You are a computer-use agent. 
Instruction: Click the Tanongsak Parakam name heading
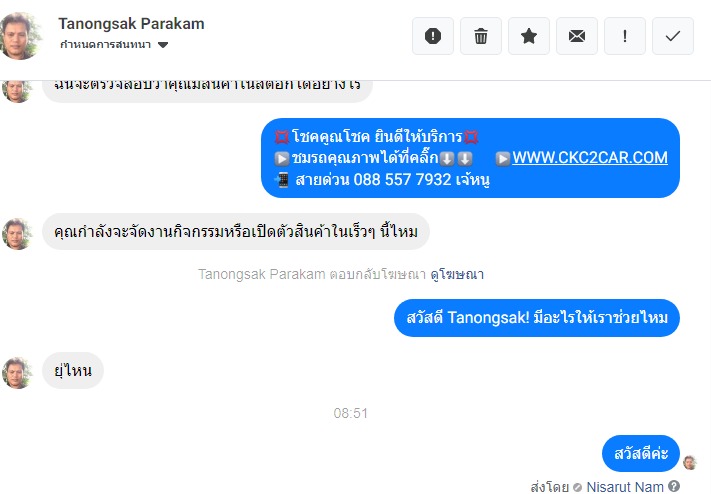131,24
